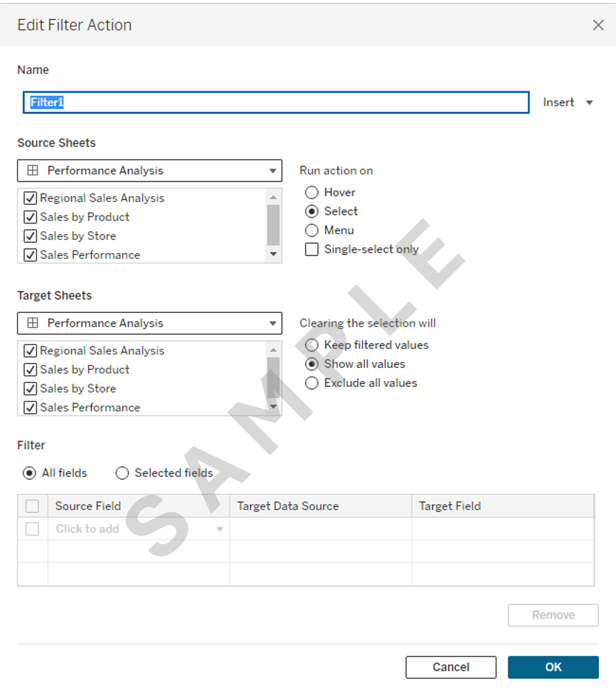Select Keep filtered values option
The height and width of the screenshot is (692, 616).
312,345
